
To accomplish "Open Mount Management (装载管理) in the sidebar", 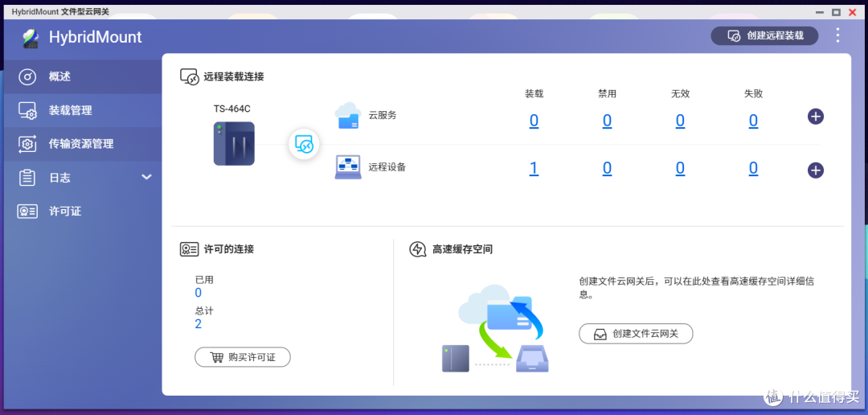I will [x=83, y=111].
